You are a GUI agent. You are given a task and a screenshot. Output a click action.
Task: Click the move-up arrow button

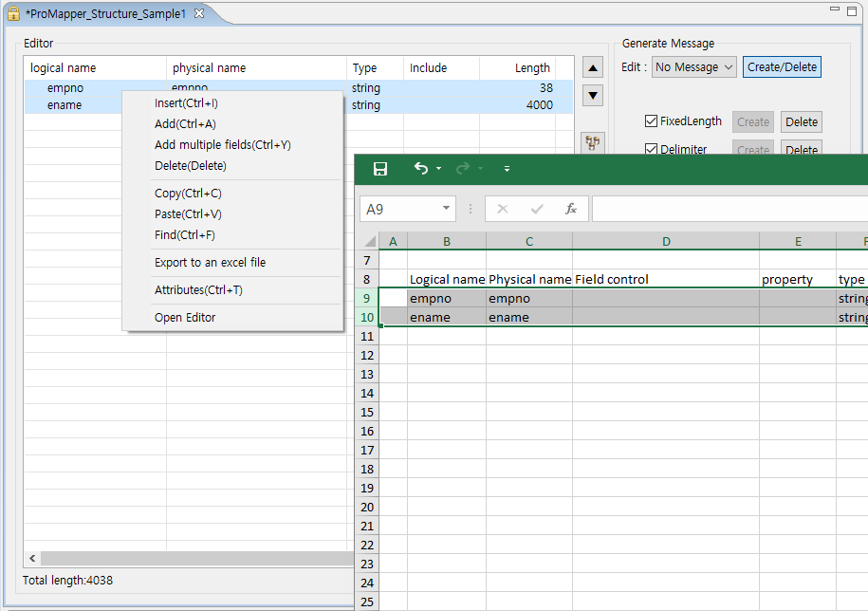pos(592,68)
